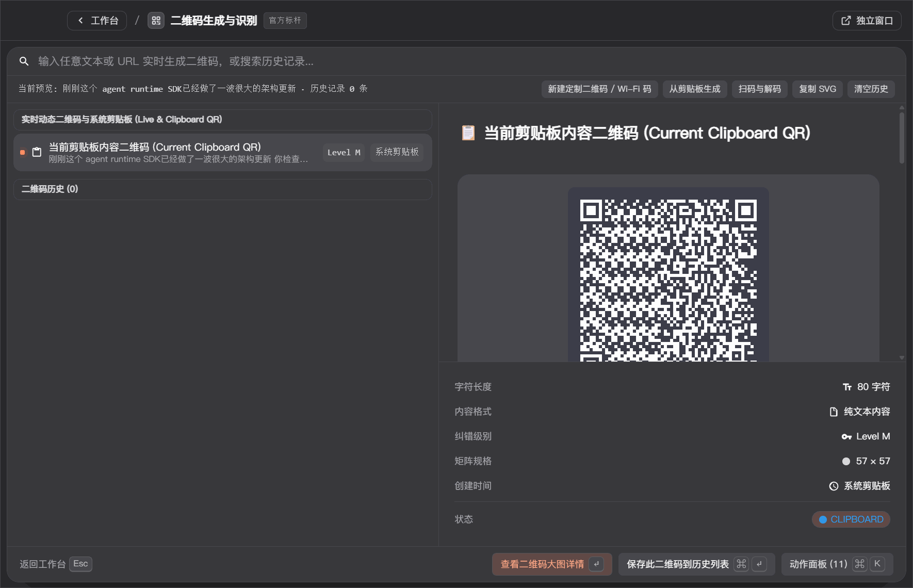
Task: Click 系统剪贴板 tag in list row
Action: tap(397, 152)
